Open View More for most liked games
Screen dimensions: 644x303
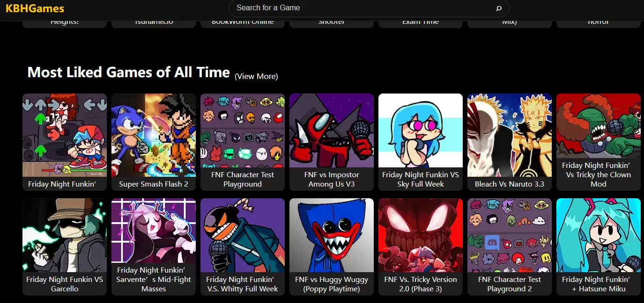coord(256,76)
